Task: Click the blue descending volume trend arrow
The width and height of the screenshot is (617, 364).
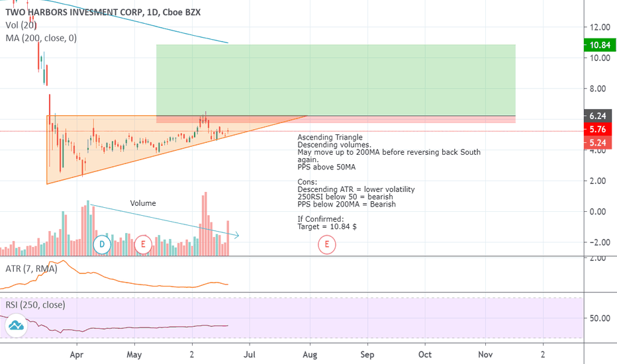Action: tap(164, 220)
